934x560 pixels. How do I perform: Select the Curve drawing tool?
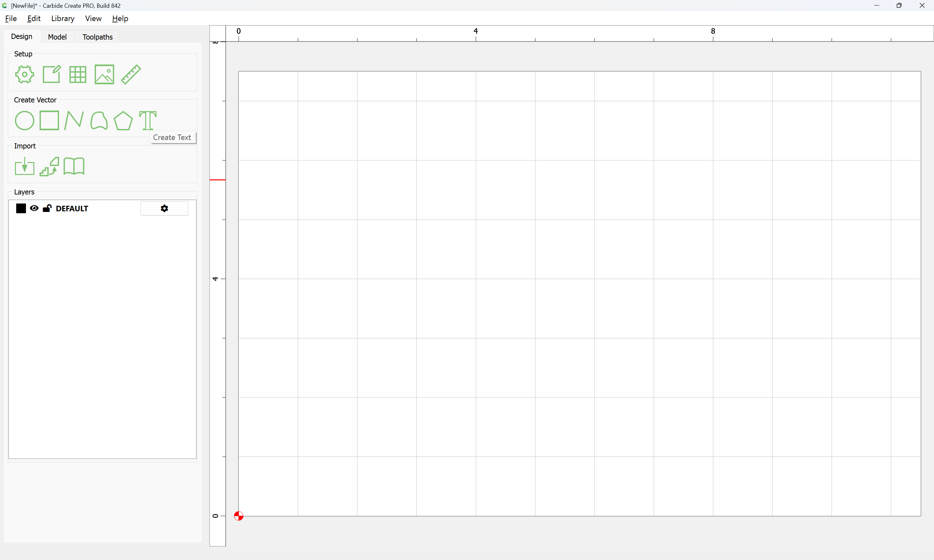pos(99,121)
